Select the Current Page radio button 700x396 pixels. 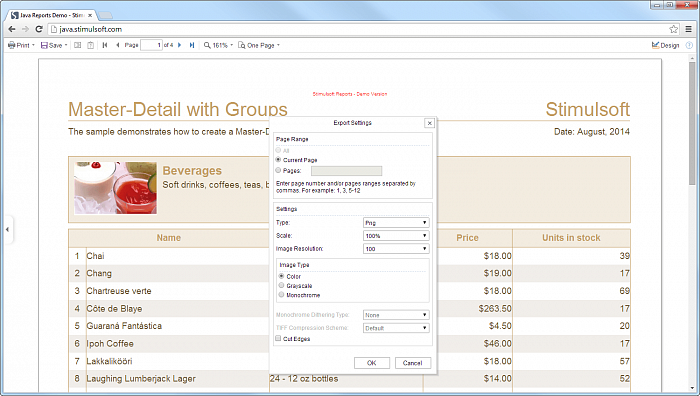point(279,159)
